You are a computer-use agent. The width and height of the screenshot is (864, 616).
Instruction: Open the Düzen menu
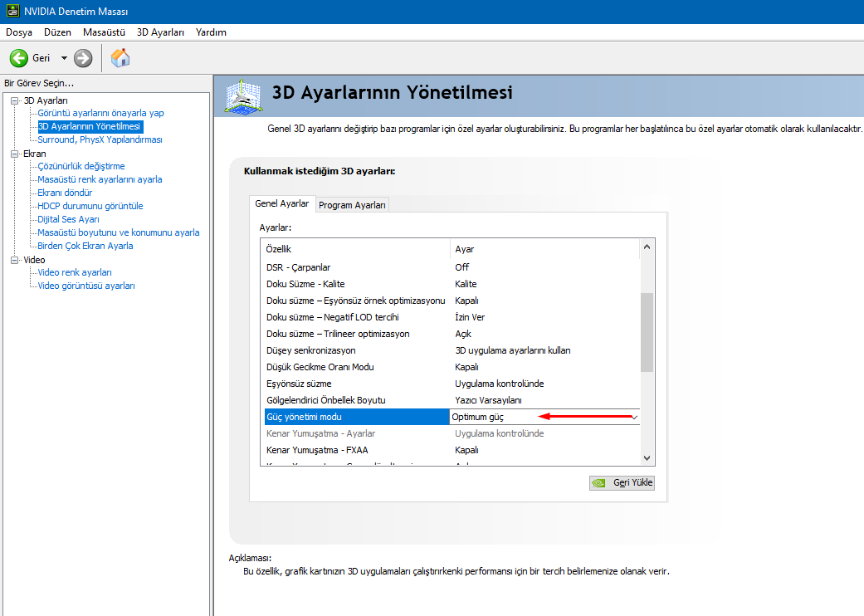[57, 32]
